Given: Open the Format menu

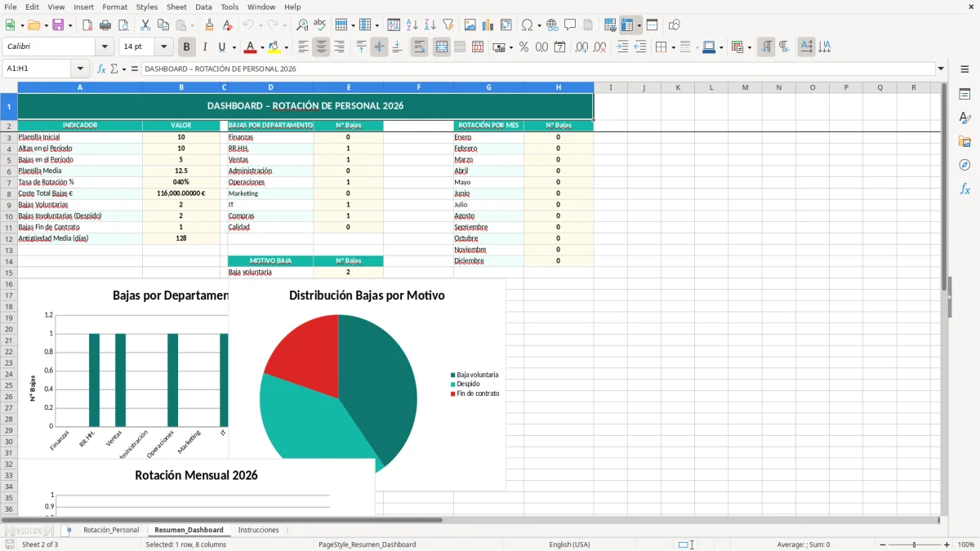Looking at the screenshot, I should click(x=114, y=7).
